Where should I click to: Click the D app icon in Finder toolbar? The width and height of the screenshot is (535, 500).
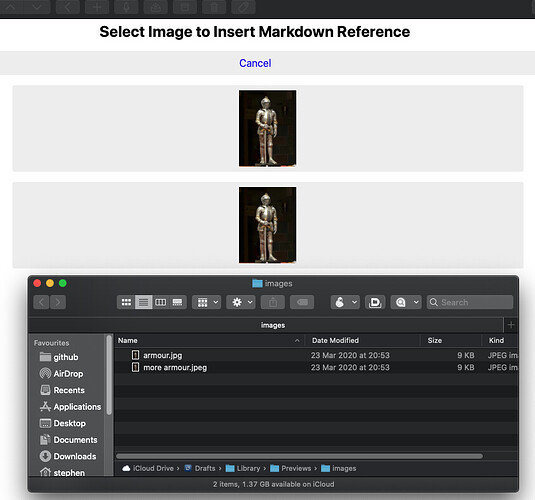[375, 302]
